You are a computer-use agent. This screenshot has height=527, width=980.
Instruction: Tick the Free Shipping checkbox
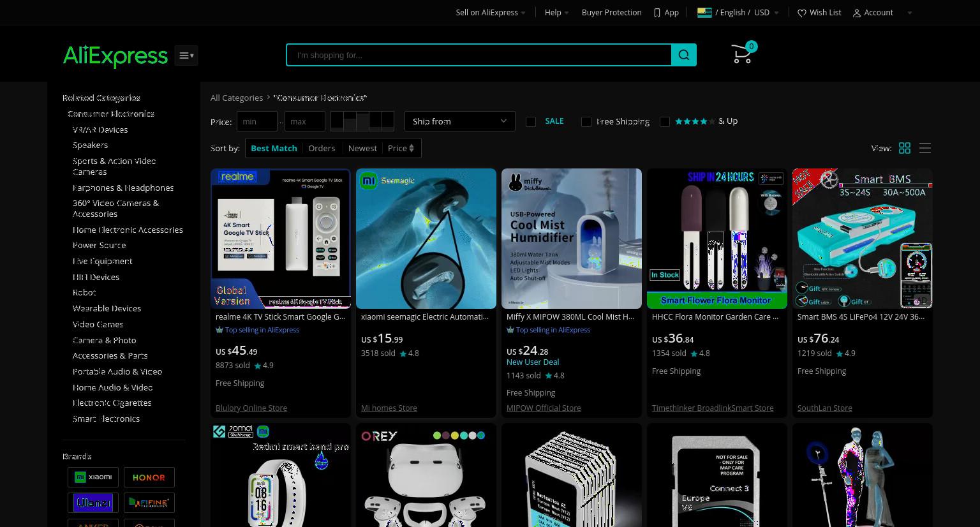pyautogui.click(x=586, y=121)
